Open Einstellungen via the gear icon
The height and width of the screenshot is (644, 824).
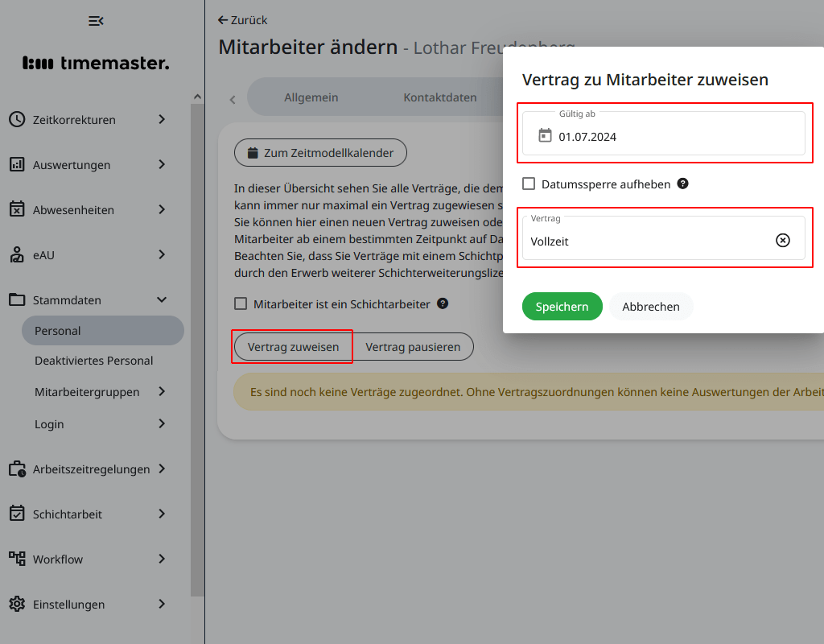[17, 604]
